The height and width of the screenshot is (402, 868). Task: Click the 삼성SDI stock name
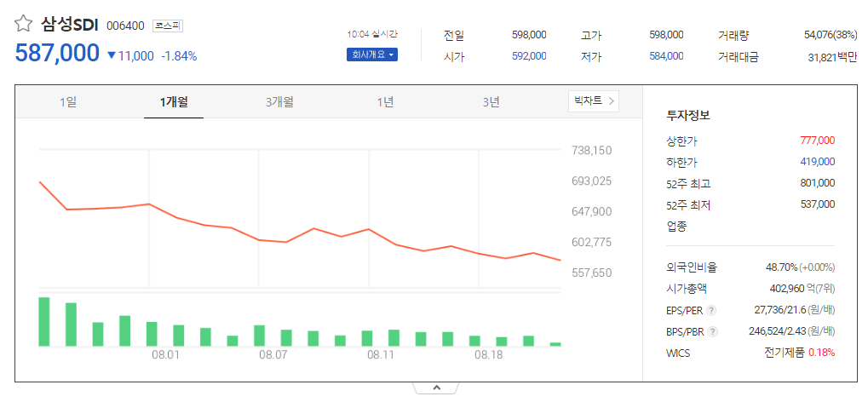(70, 25)
